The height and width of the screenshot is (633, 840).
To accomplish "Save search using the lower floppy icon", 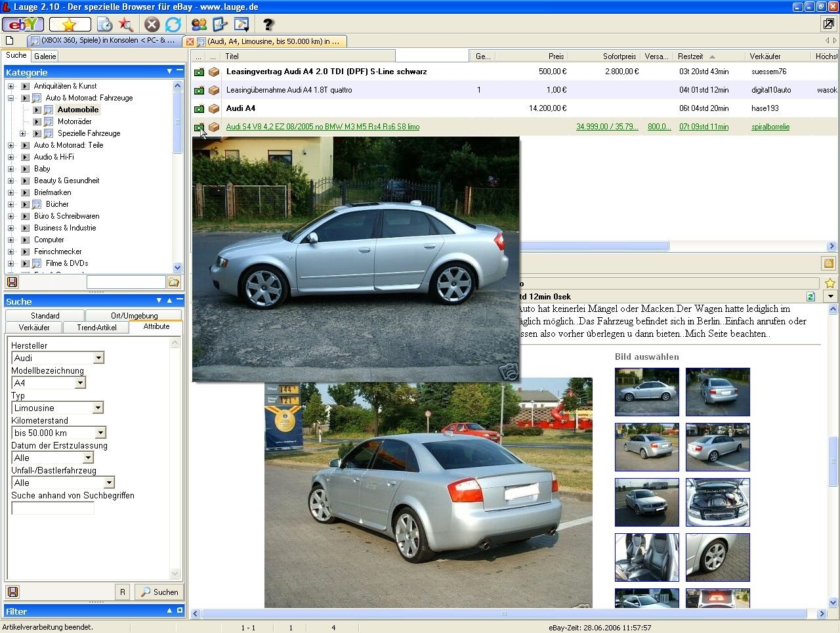I will click(12, 592).
